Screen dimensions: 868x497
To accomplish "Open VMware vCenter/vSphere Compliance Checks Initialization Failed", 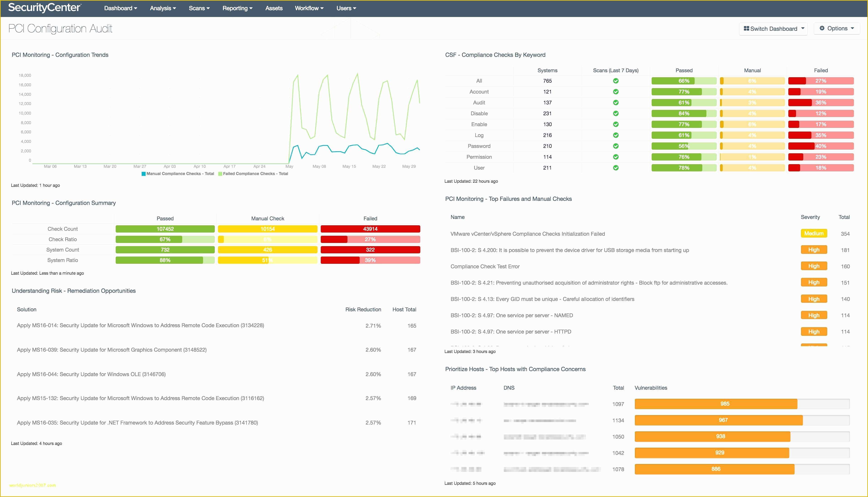I will 528,234.
